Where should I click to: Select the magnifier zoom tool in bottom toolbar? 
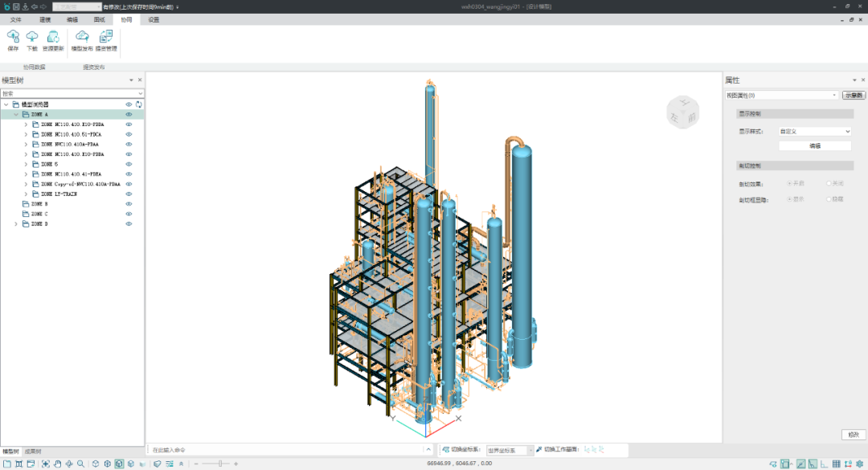(x=81, y=464)
